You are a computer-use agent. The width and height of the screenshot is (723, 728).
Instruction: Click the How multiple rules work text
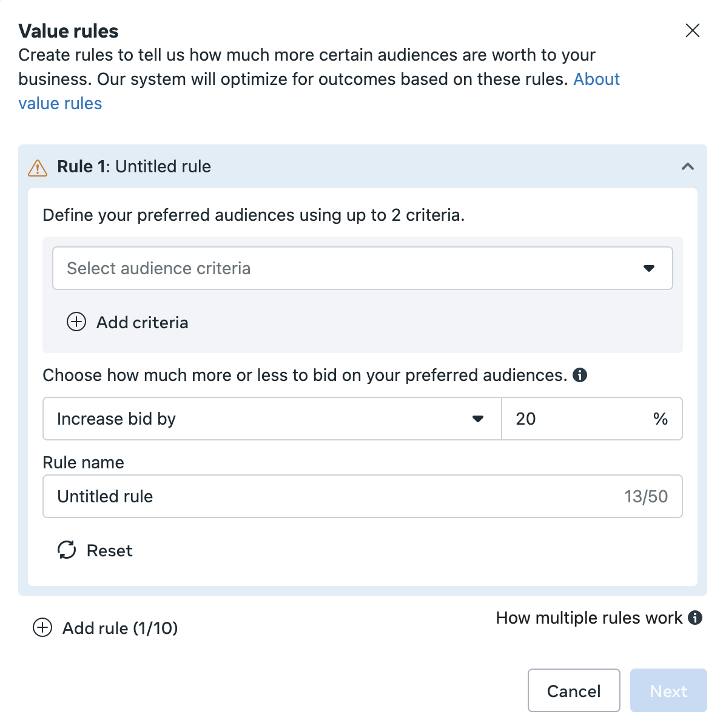[x=589, y=618]
